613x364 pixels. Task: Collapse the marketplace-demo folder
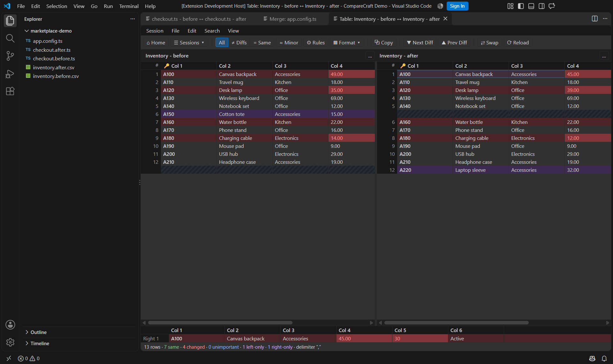click(x=51, y=31)
